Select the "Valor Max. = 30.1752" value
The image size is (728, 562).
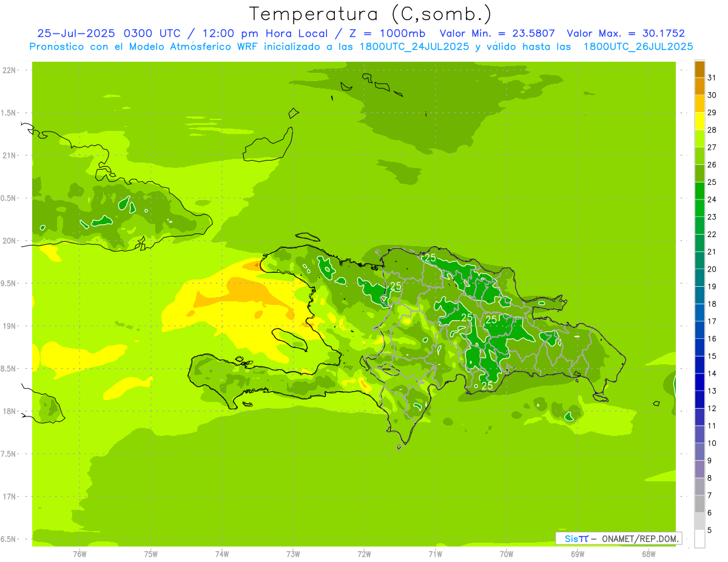click(626, 33)
